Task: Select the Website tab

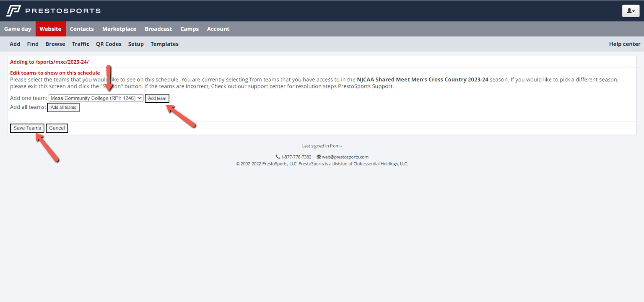Action: (50, 29)
